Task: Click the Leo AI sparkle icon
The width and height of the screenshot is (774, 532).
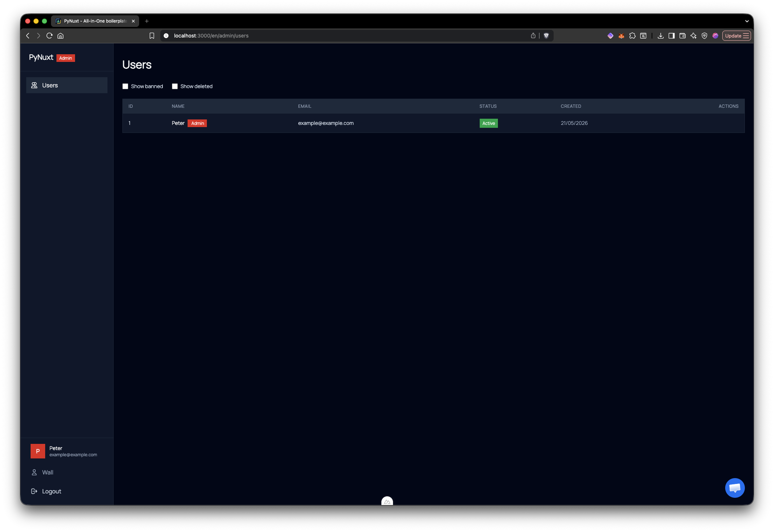Action: click(x=694, y=36)
